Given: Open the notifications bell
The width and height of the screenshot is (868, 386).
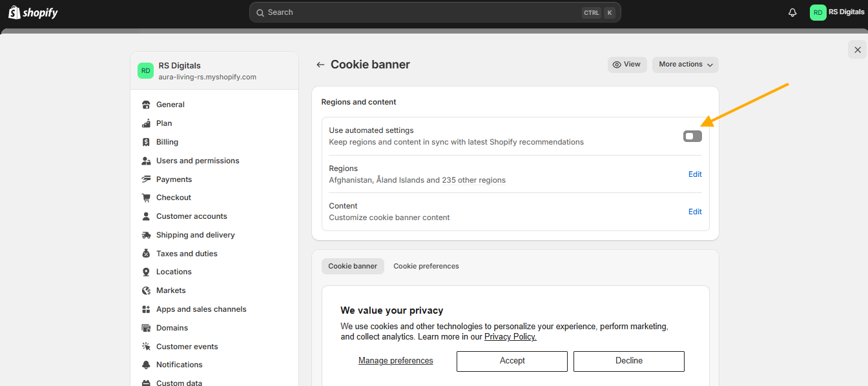Looking at the screenshot, I should [x=792, y=12].
